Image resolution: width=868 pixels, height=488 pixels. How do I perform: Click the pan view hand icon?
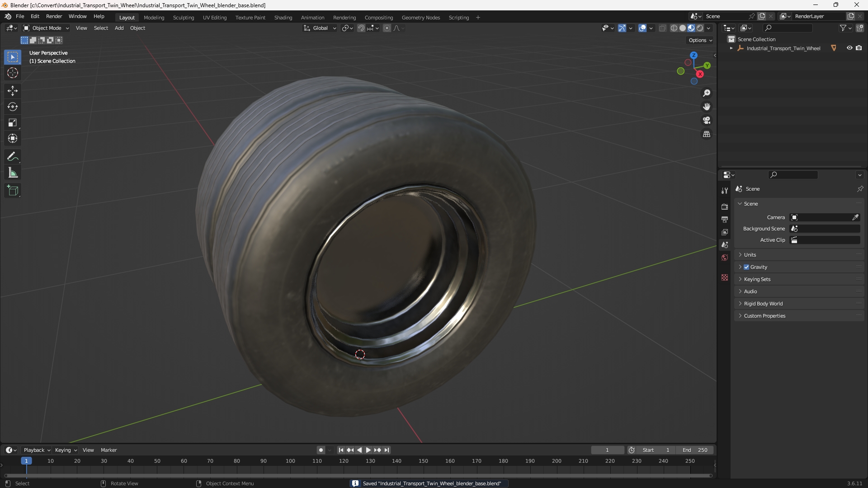(706, 107)
